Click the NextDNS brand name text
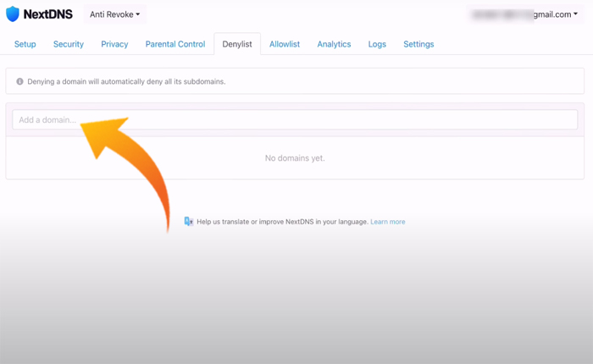The image size is (593, 364). [x=47, y=14]
